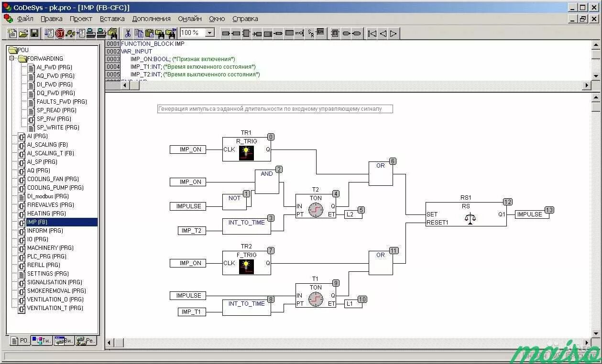
Task: Open the Правка menu
Action: (x=52, y=19)
